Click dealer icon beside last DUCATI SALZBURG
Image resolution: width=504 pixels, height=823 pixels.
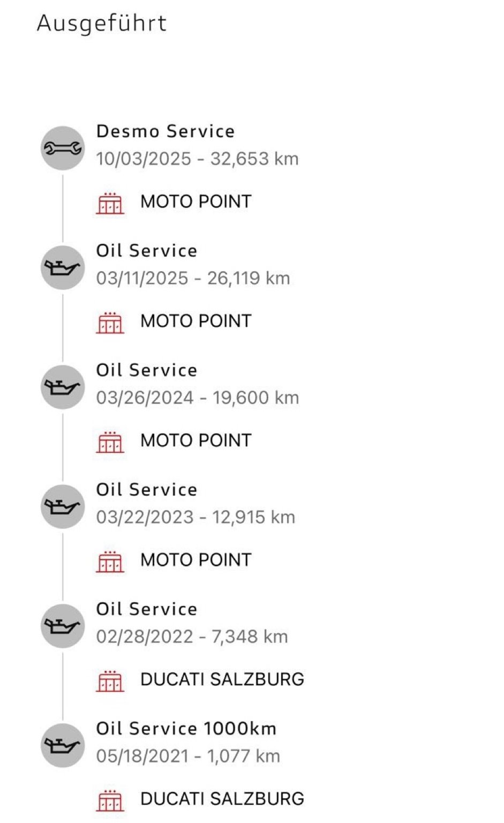(x=110, y=800)
